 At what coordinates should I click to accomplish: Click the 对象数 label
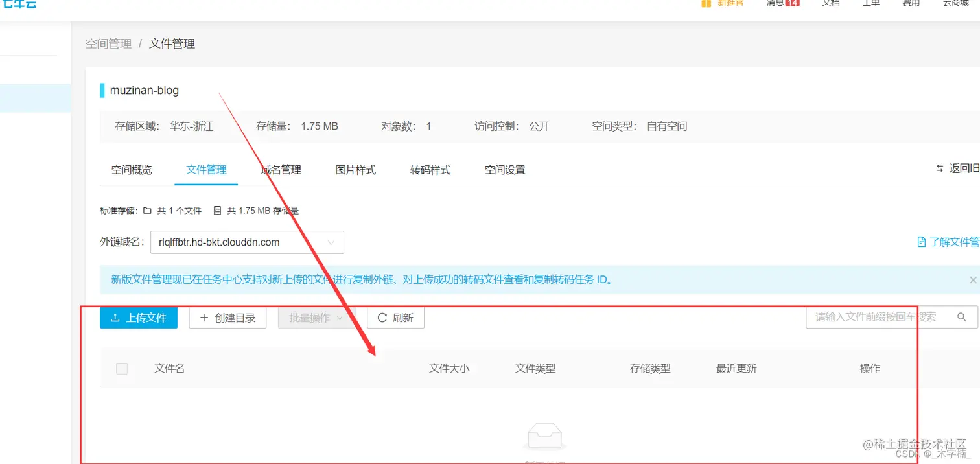point(399,126)
